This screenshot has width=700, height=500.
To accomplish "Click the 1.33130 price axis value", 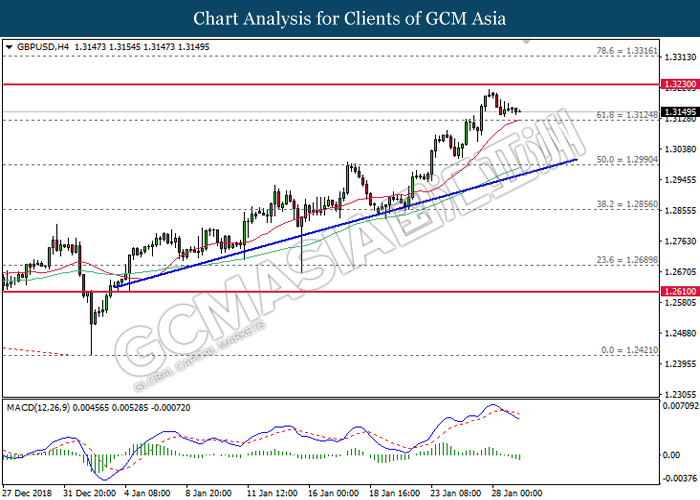I will pos(680,57).
